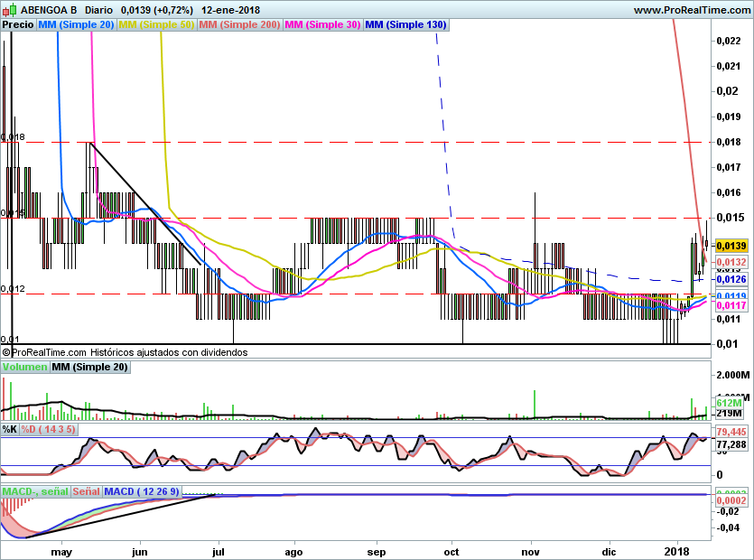Select the Precio indicator label
The width and height of the screenshot is (754, 560).
point(18,25)
